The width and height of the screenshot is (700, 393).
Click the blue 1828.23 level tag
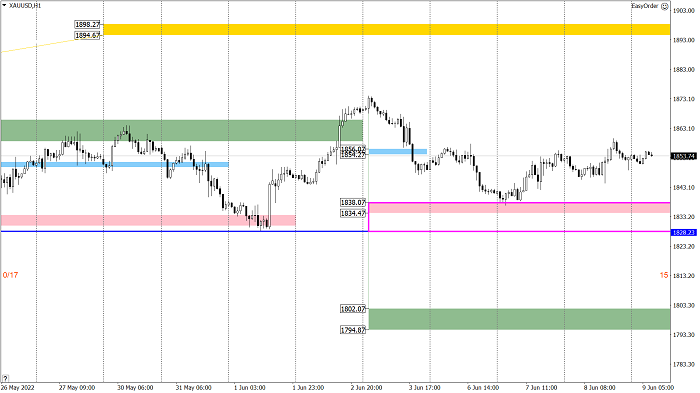(x=683, y=233)
